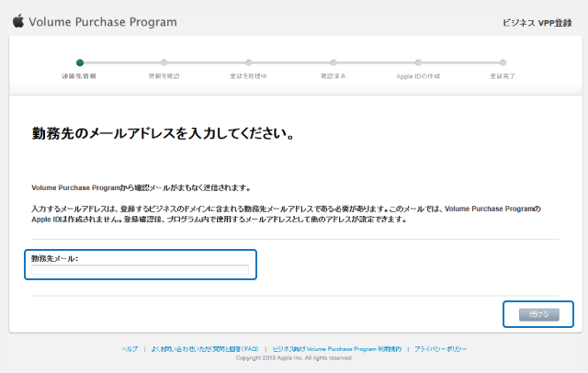Open the よくお問い合わせいただく質問と回答 (FAQ) link
Viewport: 588px width, 373px height.
pos(204,349)
